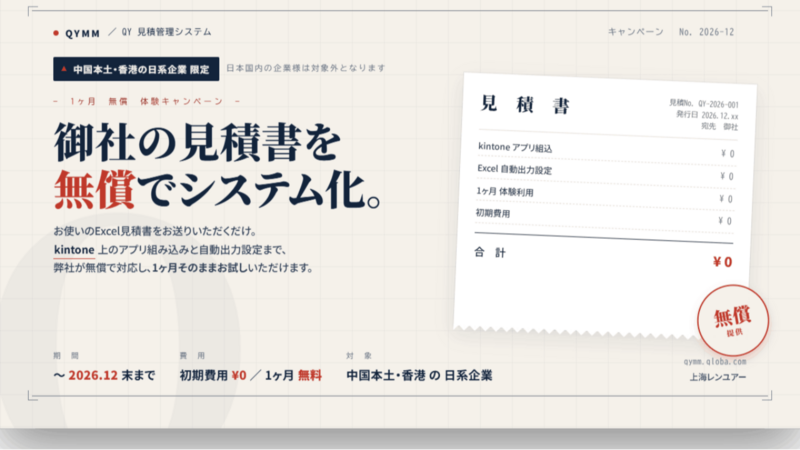Click the underlined 'kintone' word
This screenshot has height=450, width=800.
point(74,250)
